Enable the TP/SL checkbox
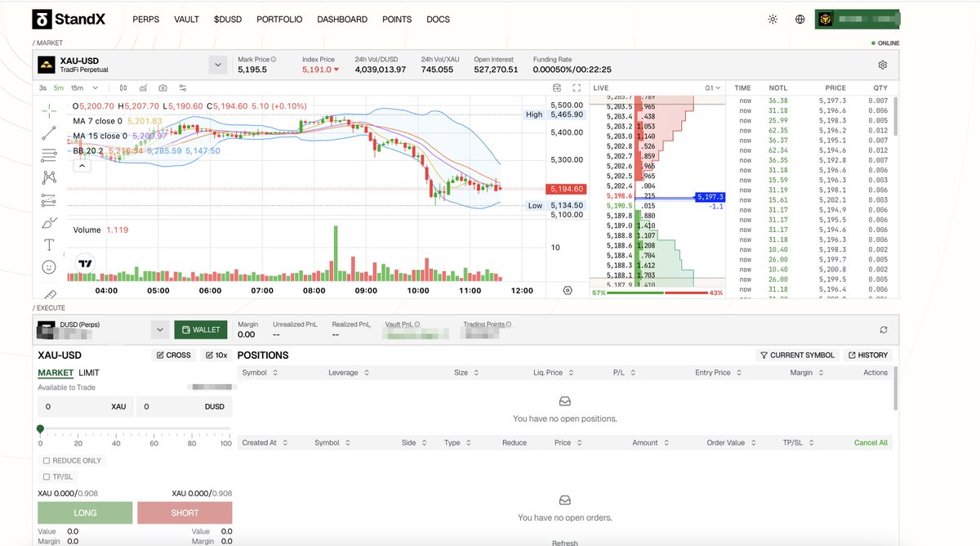Viewport: 980px width, 546px height. click(46, 477)
